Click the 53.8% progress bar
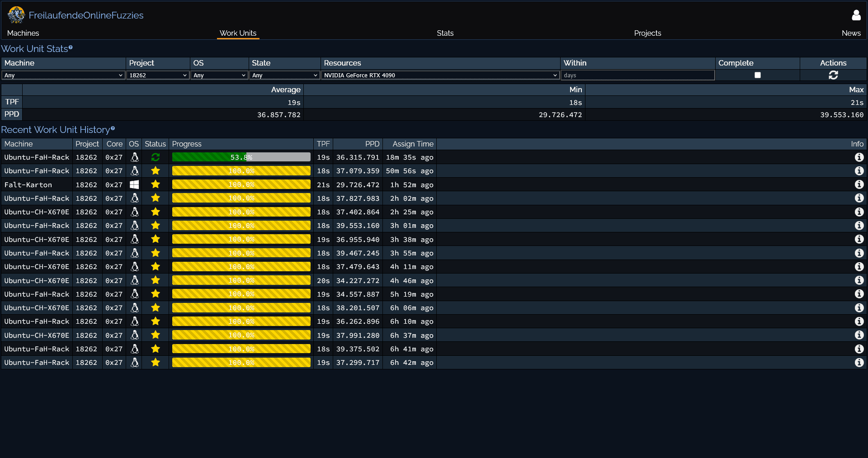868x458 pixels. coord(241,157)
